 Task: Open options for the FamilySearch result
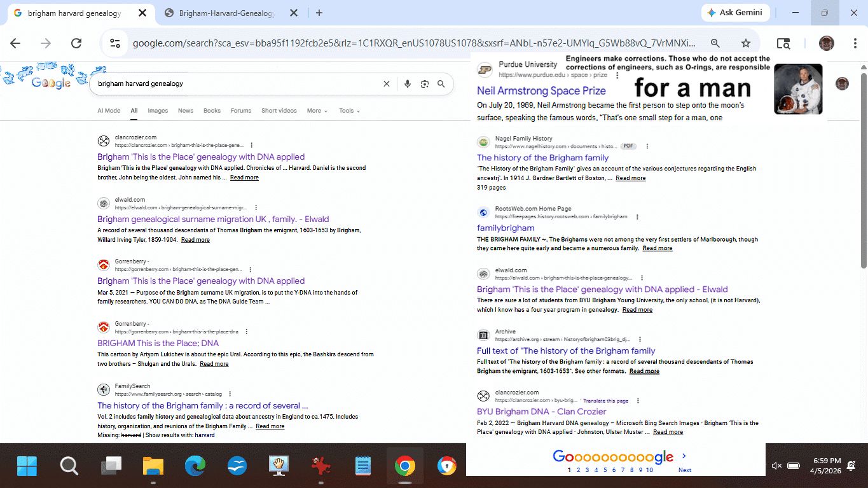pos(230,394)
